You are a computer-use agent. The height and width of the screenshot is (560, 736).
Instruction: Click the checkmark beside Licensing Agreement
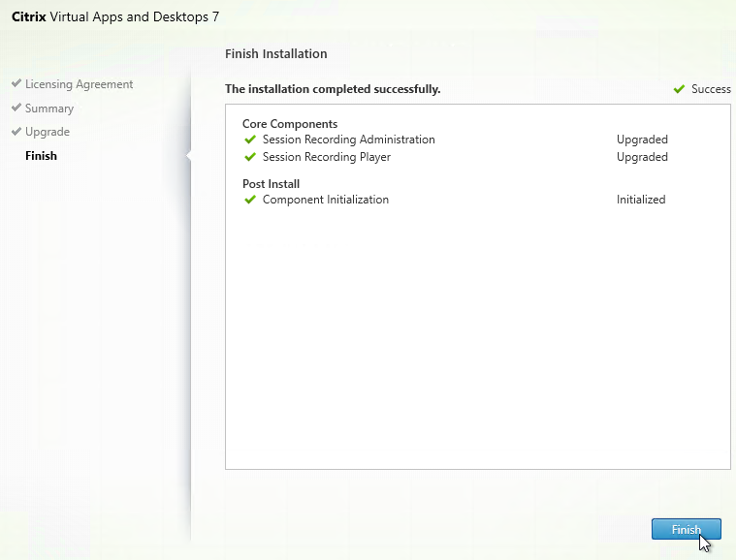coord(16,83)
